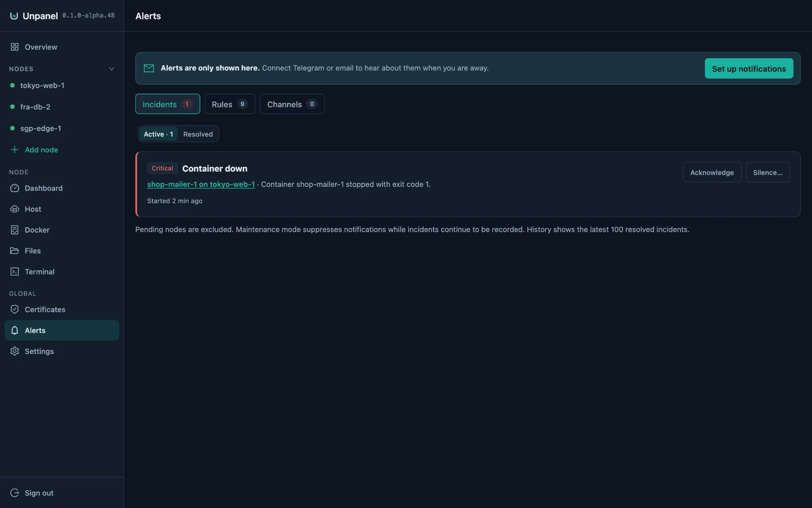Open Overview in the sidebar
Image resolution: width=812 pixels, height=508 pixels.
[x=62, y=47]
